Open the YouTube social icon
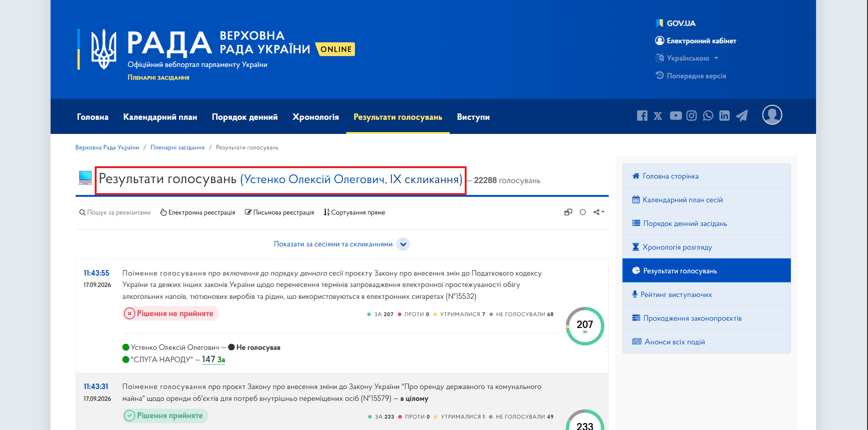Viewport: 868px width, 430px height. (x=676, y=116)
